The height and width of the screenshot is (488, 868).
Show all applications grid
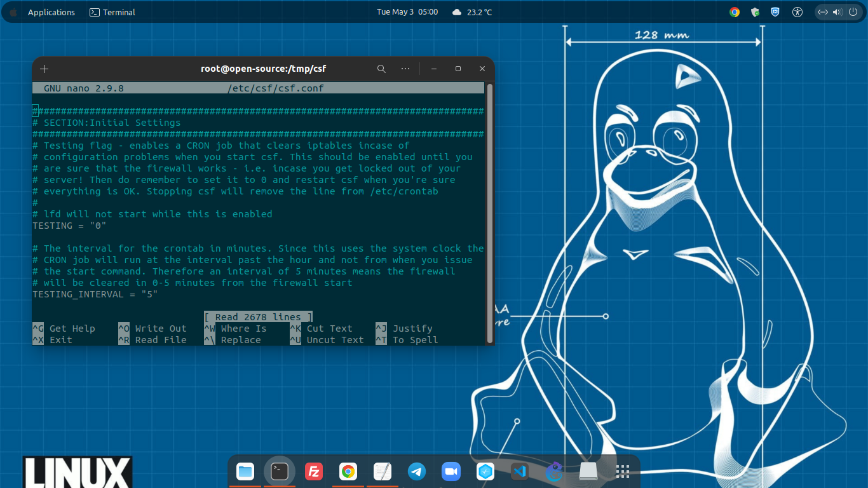(623, 471)
